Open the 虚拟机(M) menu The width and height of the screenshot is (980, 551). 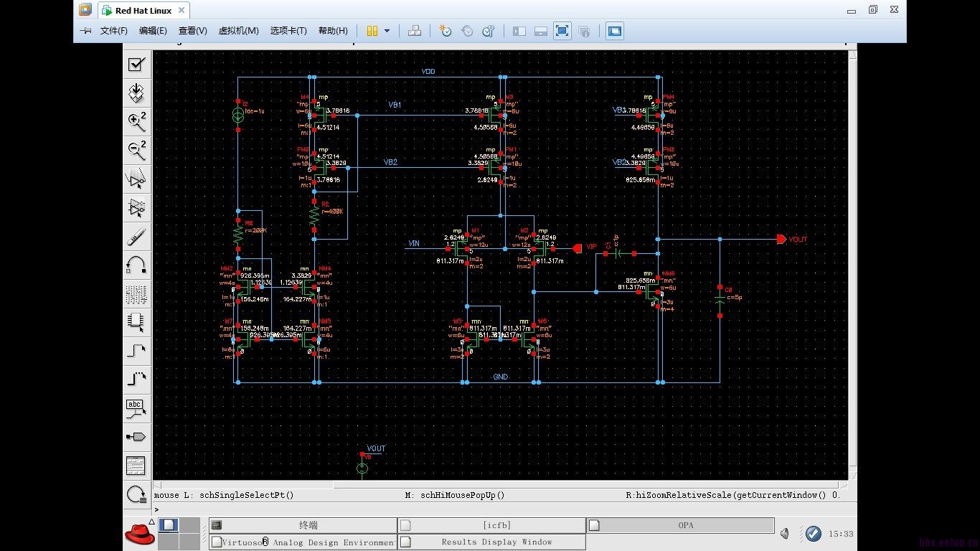[x=238, y=31]
